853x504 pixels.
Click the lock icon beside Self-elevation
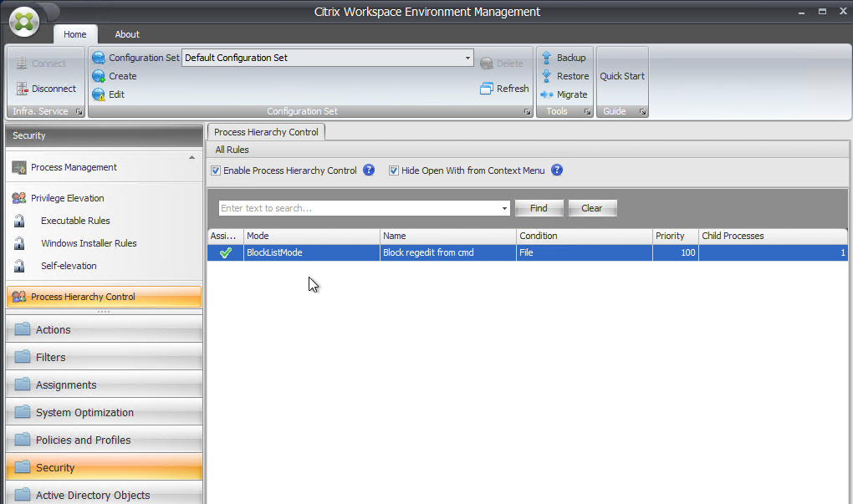[x=19, y=266]
